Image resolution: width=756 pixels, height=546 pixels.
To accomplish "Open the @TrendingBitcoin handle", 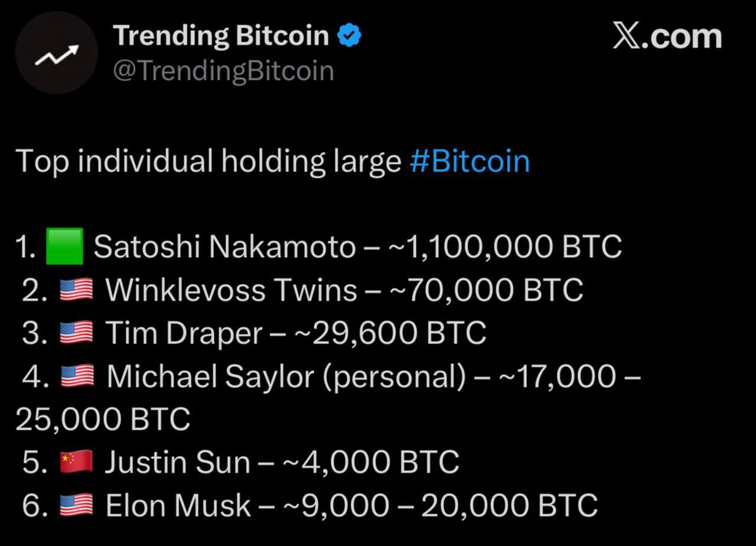I will pyautogui.click(x=223, y=71).
